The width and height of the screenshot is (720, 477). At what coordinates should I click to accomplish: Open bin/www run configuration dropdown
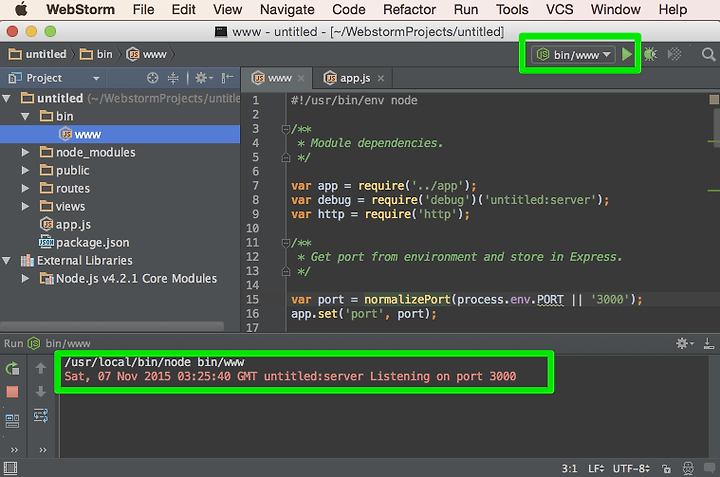574,55
